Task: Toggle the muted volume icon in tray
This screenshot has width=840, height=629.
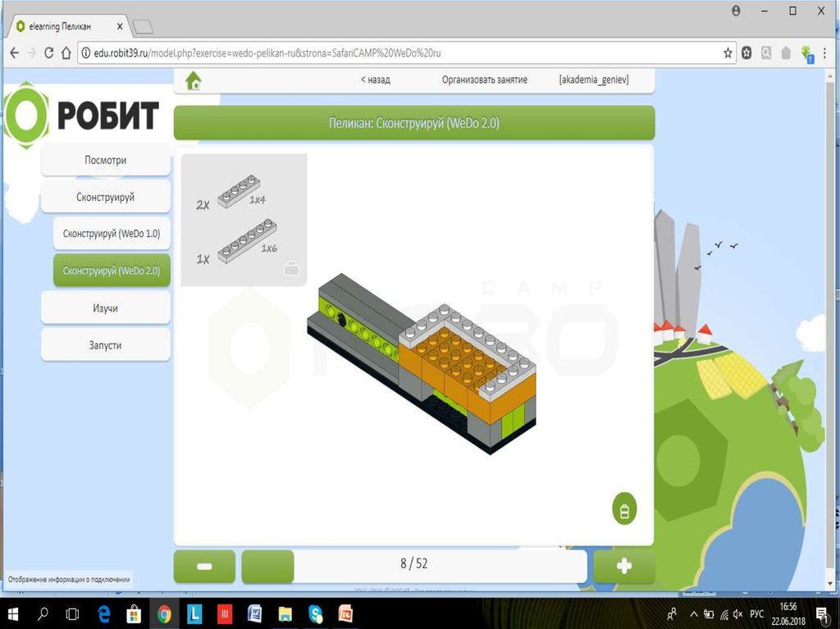Action: click(737, 613)
